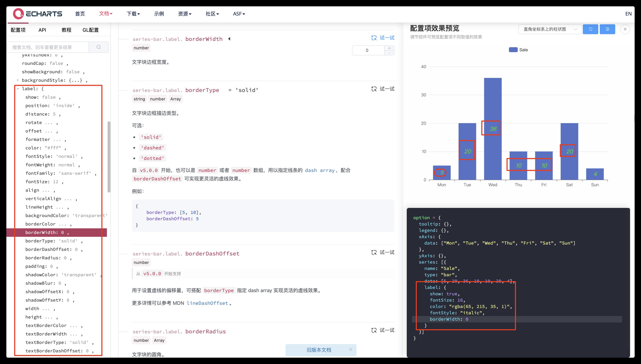
Task: Close the 配置项效果预览 panel
Action: click(625, 29)
